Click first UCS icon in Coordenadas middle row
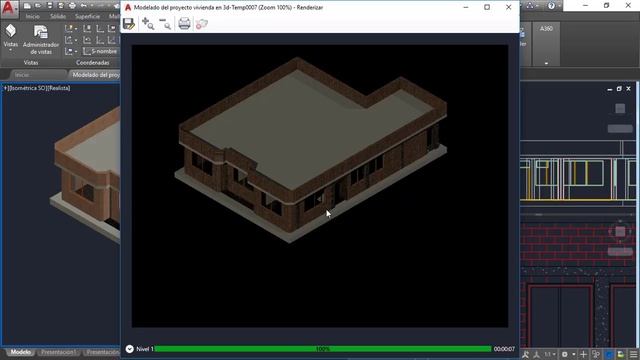This screenshot has height=360, width=640. click(70, 40)
